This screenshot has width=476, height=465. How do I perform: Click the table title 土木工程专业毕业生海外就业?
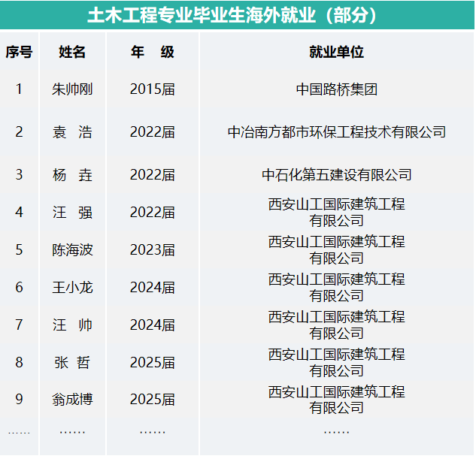[x=233, y=15]
